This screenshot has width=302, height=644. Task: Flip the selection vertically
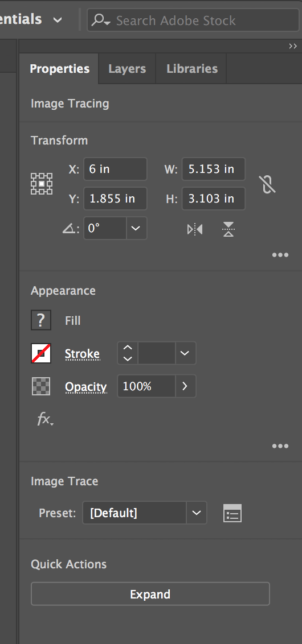tap(228, 229)
